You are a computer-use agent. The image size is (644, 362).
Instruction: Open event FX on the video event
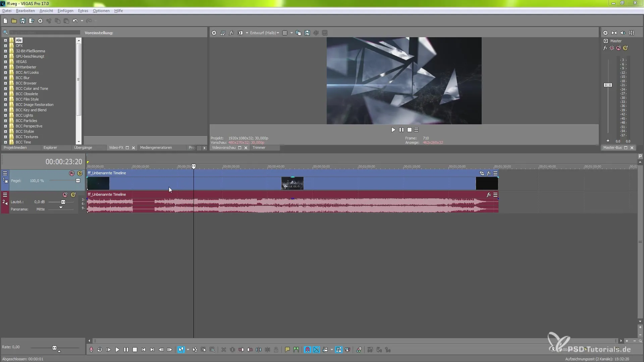tap(489, 173)
